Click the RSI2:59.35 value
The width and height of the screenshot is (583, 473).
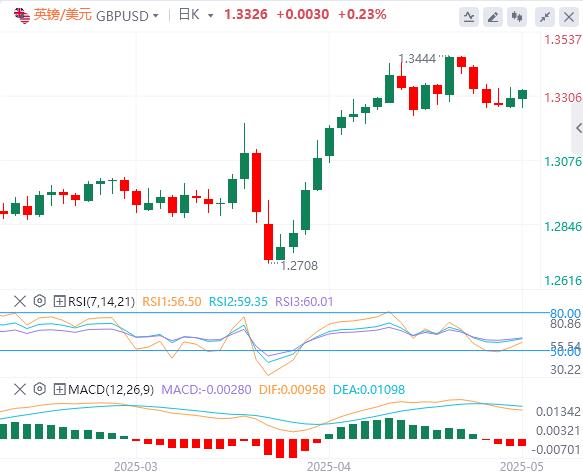[238, 302]
